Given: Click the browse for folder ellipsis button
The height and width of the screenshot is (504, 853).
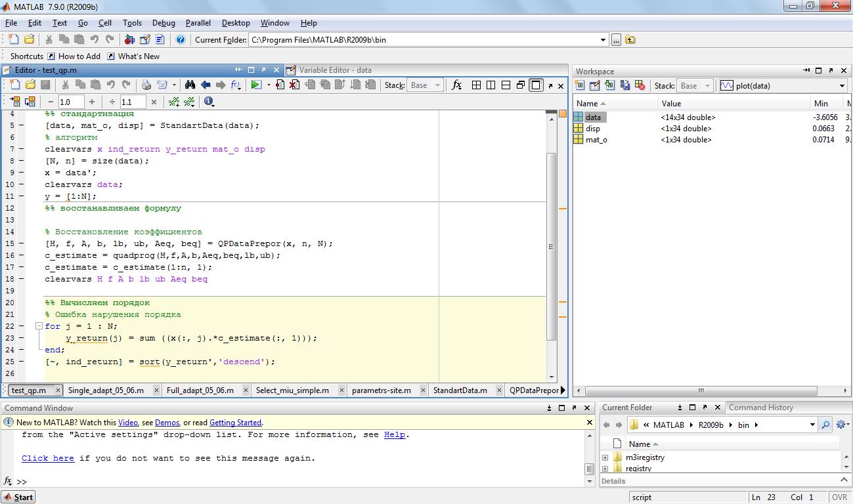Looking at the screenshot, I should click(616, 39).
